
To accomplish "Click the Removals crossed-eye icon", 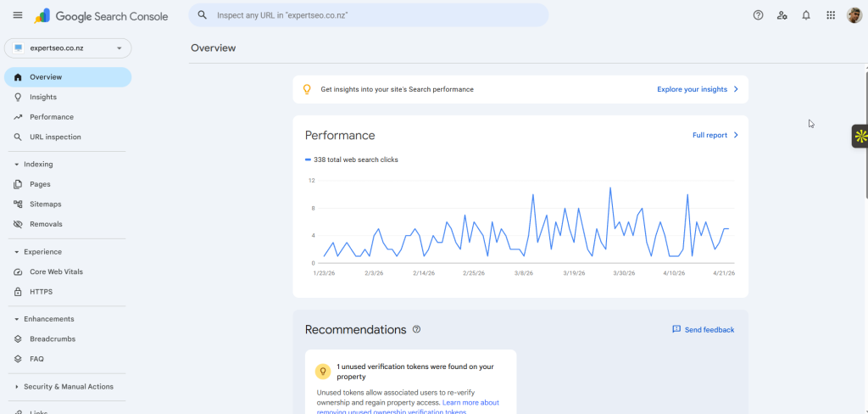I will point(18,224).
